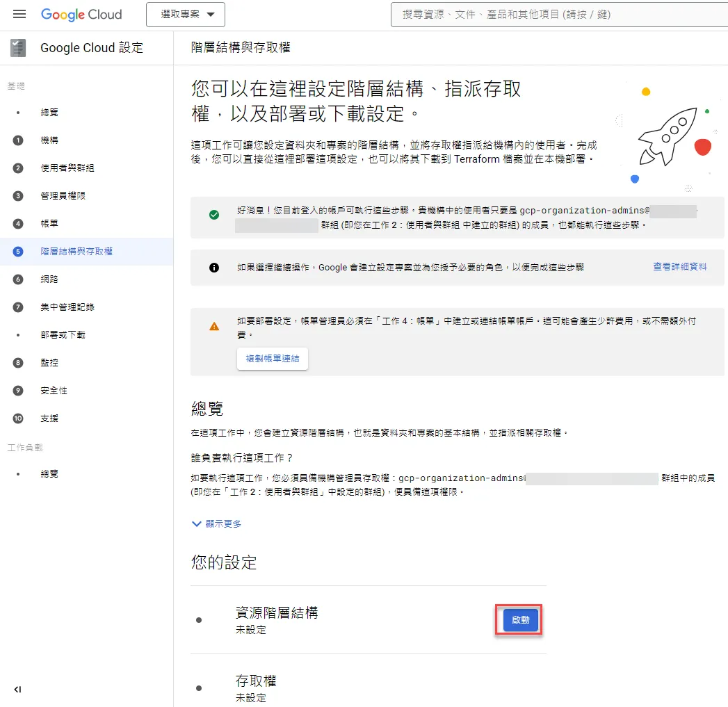This screenshot has width=728, height=707.
Task: Click the orange warning triangle icon
Action: point(214,327)
